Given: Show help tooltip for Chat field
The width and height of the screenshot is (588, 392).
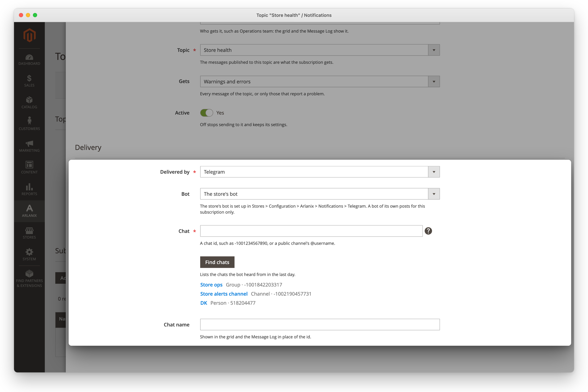Looking at the screenshot, I should pyautogui.click(x=428, y=231).
